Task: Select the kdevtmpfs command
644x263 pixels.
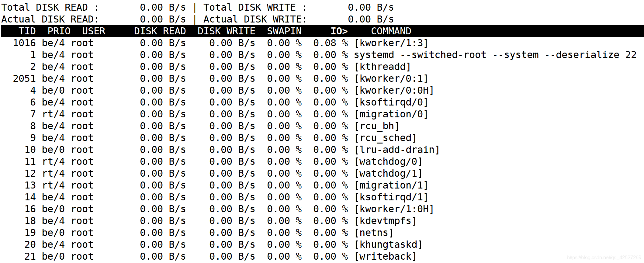Action: click(x=385, y=221)
